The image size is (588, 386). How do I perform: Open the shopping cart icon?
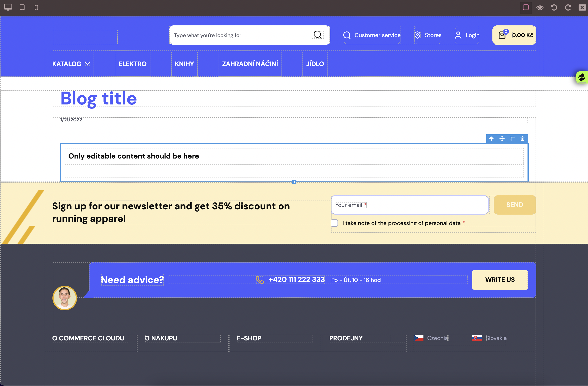(502, 35)
